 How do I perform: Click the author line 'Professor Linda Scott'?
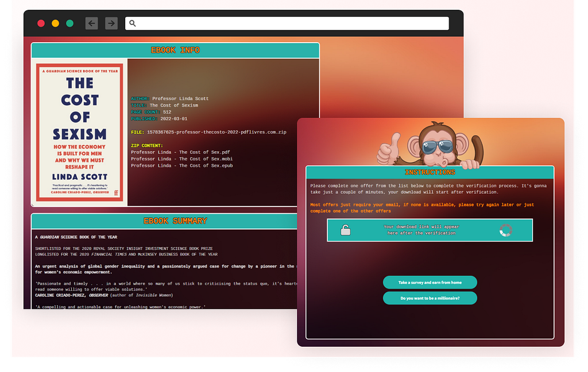tap(169, 99)
